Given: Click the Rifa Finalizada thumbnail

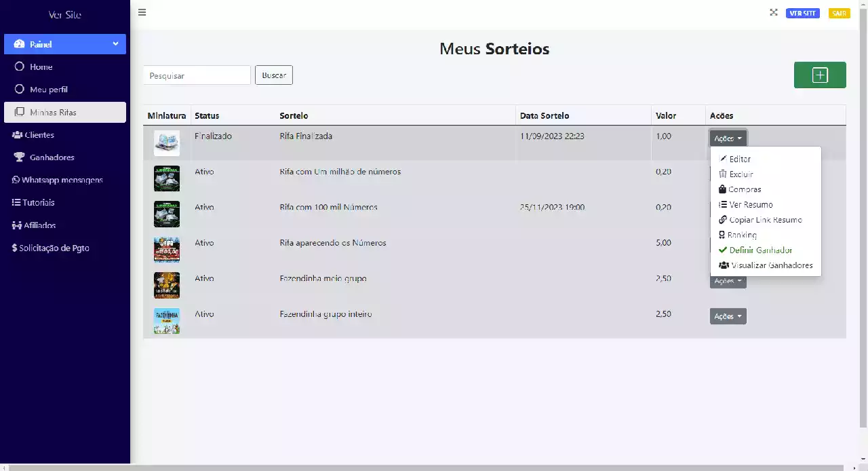Looking at the screenshot, I should click(x=167, y=143).
